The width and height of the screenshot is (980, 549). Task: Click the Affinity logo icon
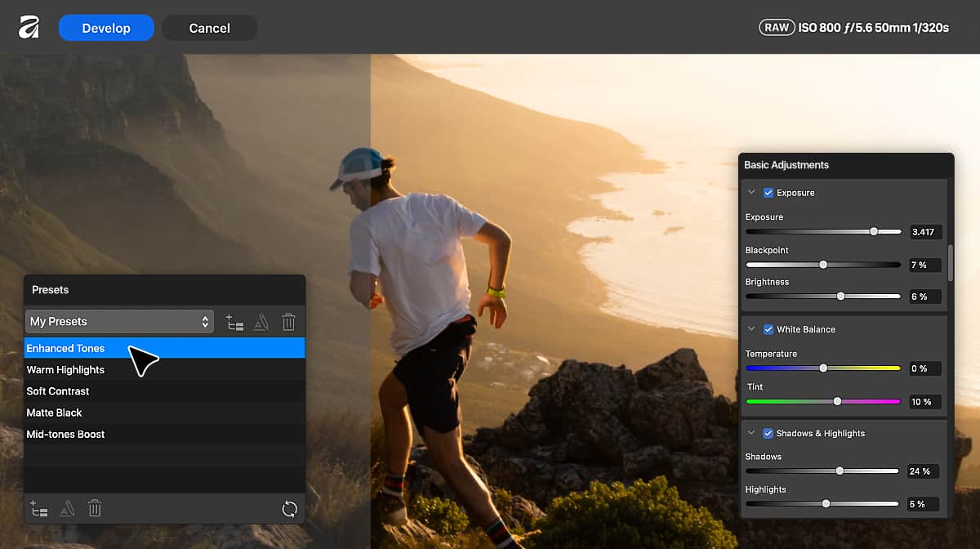coord(29,28)
